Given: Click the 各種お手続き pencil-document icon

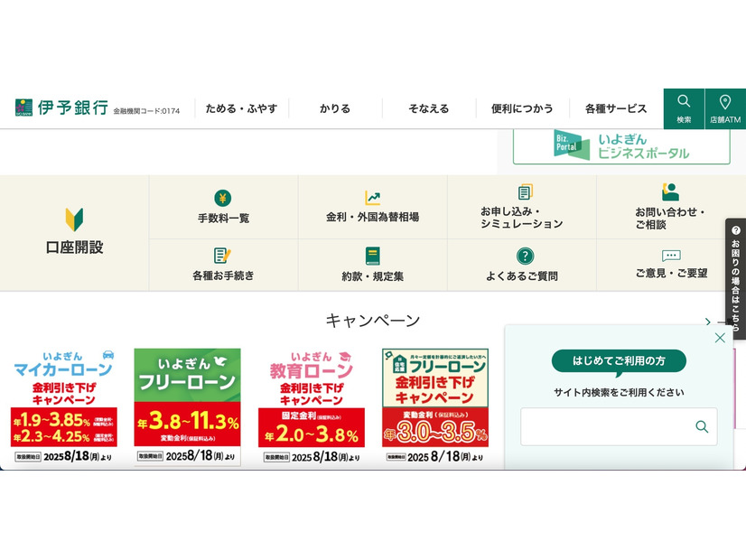Looking at the screenshot, I should coord(222,255).
